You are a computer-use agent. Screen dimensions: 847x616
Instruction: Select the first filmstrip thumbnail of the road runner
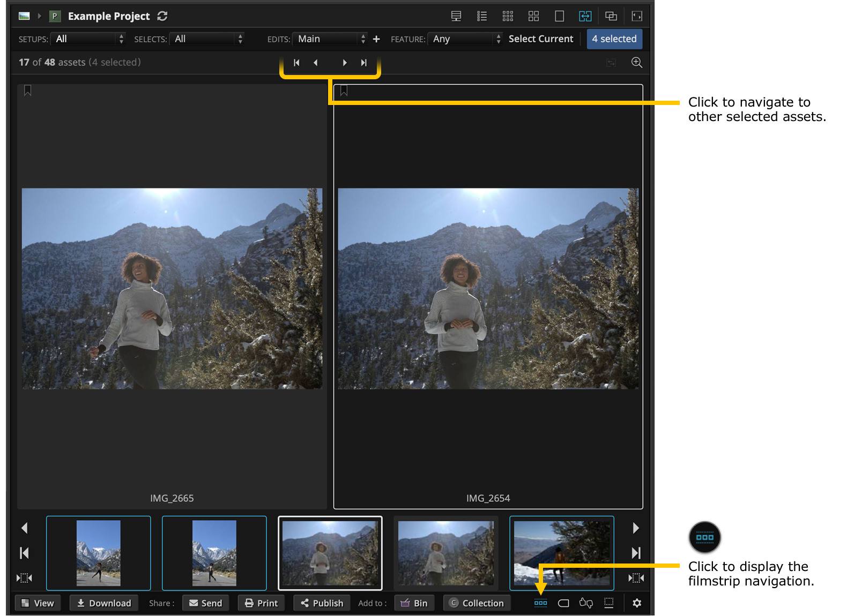tap(99, 553)
